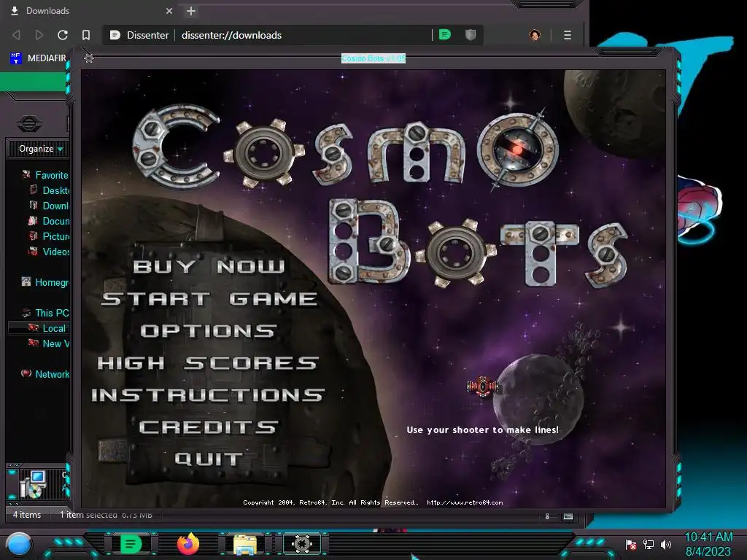Open browser hamburger menu
Image resolution: width=747 pixels, height=560 pixels.
coord(567,35)
